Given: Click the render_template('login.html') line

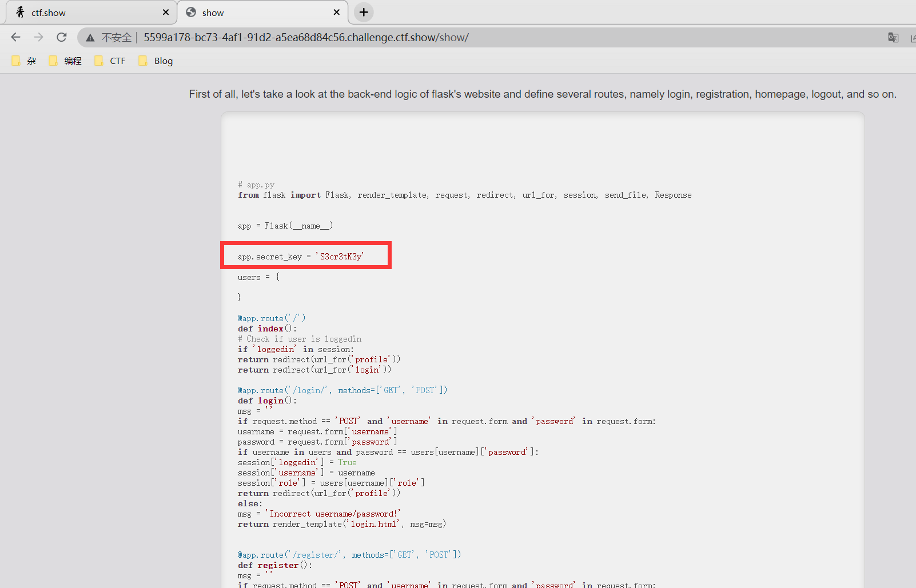Looking at the screenshot, I should [x=342, y=525].
